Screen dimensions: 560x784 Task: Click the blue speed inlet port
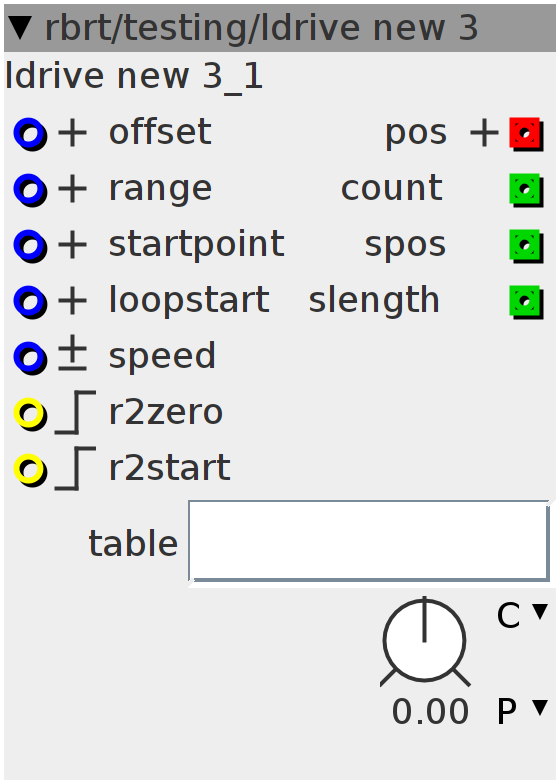30,358
